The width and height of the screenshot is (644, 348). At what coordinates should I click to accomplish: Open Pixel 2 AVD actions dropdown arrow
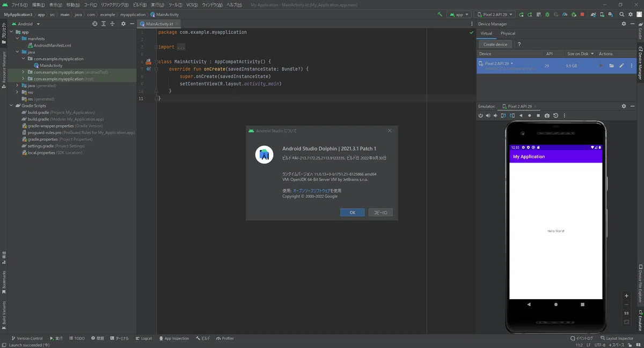point(632,65)
